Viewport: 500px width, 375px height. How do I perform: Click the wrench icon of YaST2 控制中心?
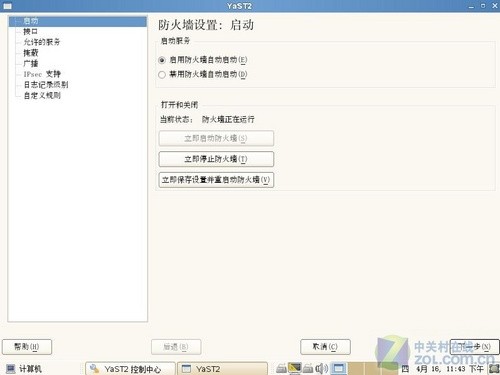click(x=94, y=368)
